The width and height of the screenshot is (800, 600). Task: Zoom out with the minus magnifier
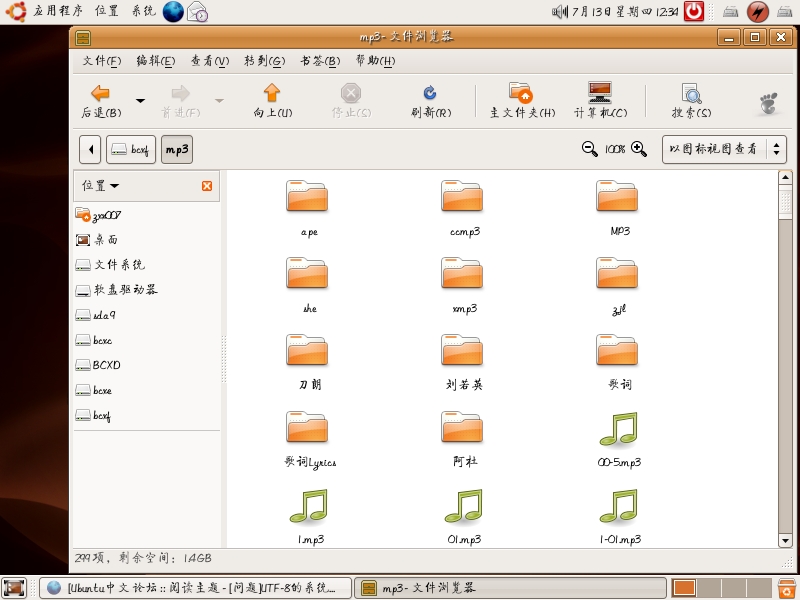pos(589,149)
